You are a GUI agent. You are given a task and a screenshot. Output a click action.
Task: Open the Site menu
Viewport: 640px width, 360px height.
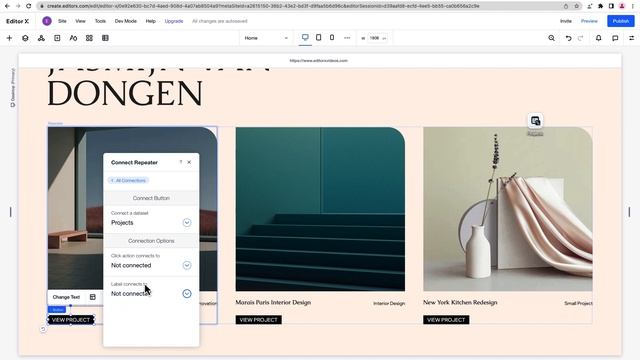(x=62, y=21)
